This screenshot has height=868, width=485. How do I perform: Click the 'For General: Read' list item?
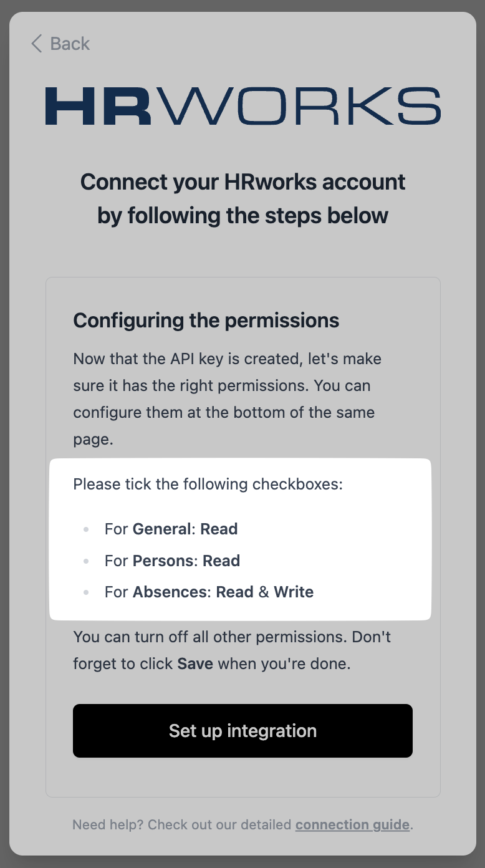[171, 529]
